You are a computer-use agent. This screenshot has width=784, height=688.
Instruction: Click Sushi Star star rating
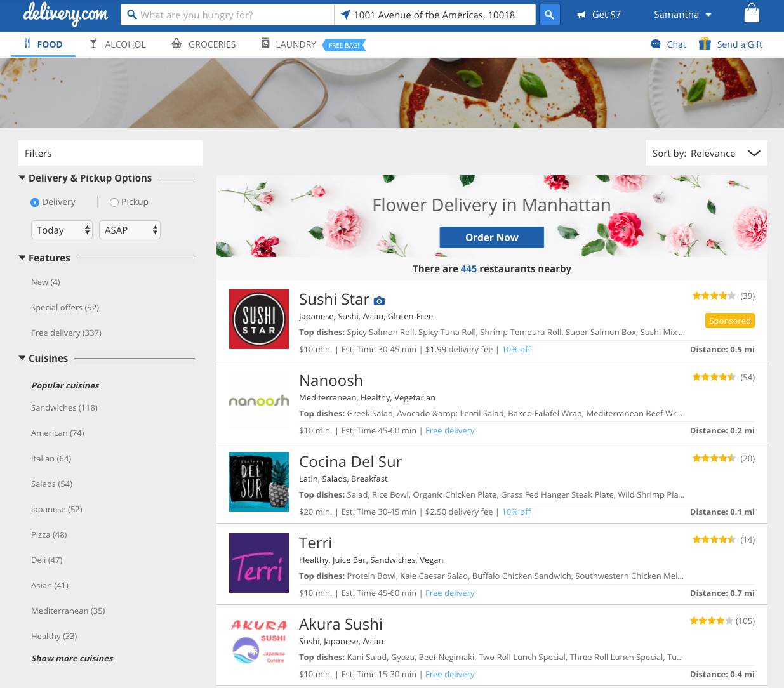tap(714, 296)
